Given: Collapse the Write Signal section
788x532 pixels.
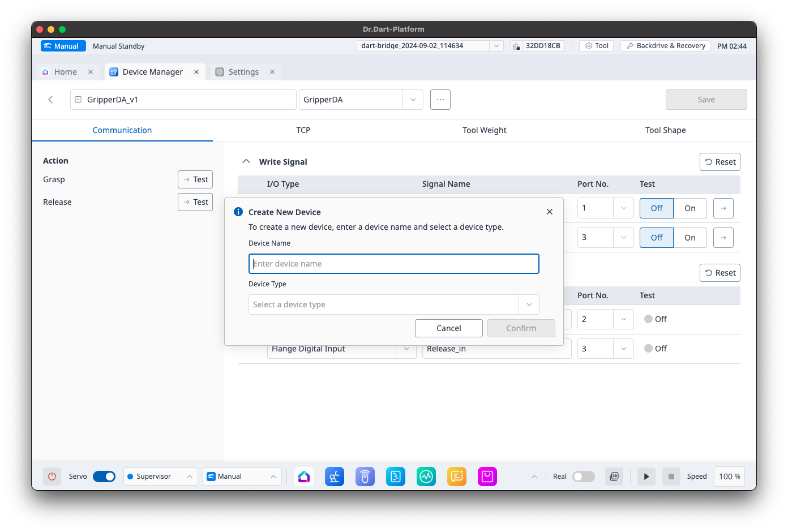Looking at the screenshot, I should 246,161.
